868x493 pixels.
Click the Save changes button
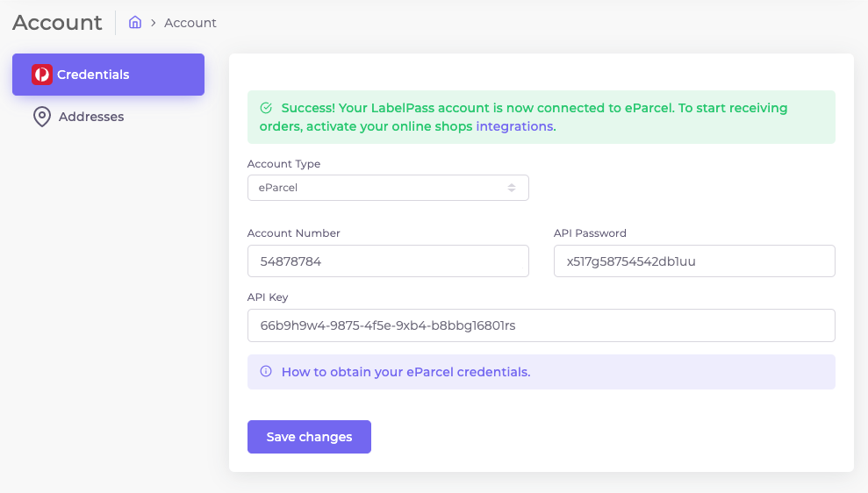point(309,437)
